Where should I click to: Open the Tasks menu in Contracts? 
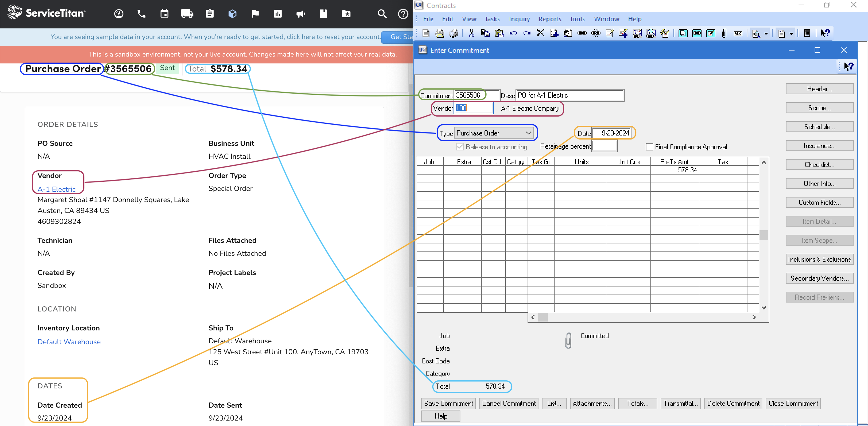492,19
